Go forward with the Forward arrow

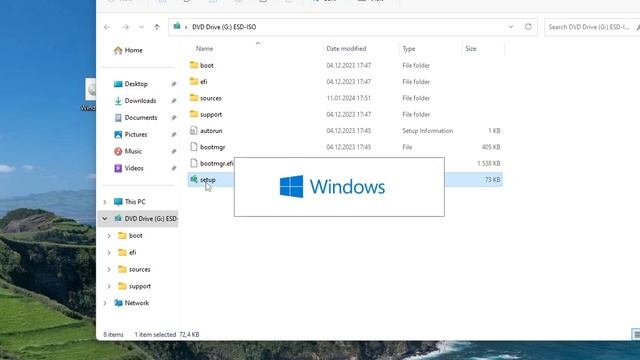pyautogui.click(x=125, y=27)
